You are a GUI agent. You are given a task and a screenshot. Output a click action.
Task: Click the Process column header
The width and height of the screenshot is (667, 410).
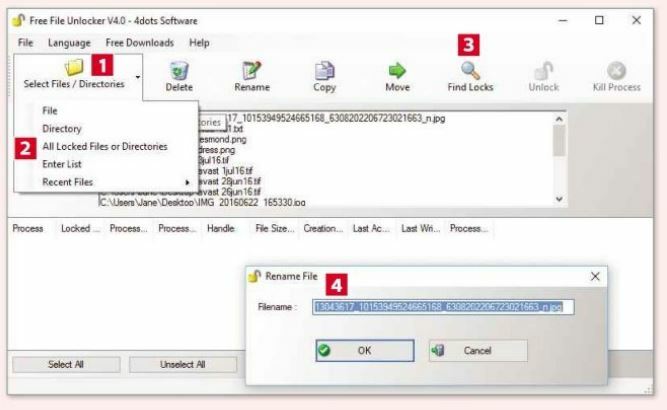point(28,228)
